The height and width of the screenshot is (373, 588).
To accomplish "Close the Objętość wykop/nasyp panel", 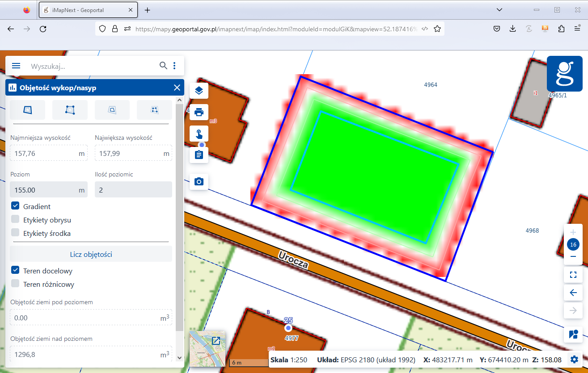I will coord(177,88).
